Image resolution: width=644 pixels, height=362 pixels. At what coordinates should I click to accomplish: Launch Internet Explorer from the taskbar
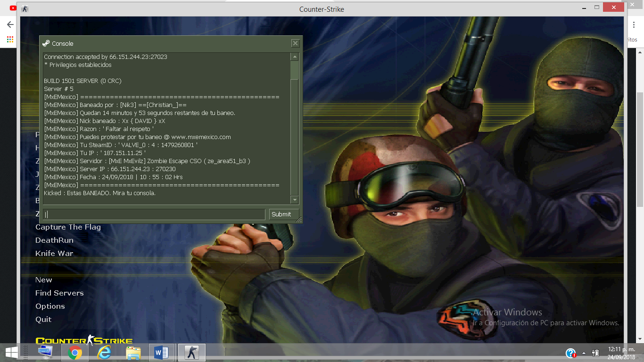coord(104,353)
